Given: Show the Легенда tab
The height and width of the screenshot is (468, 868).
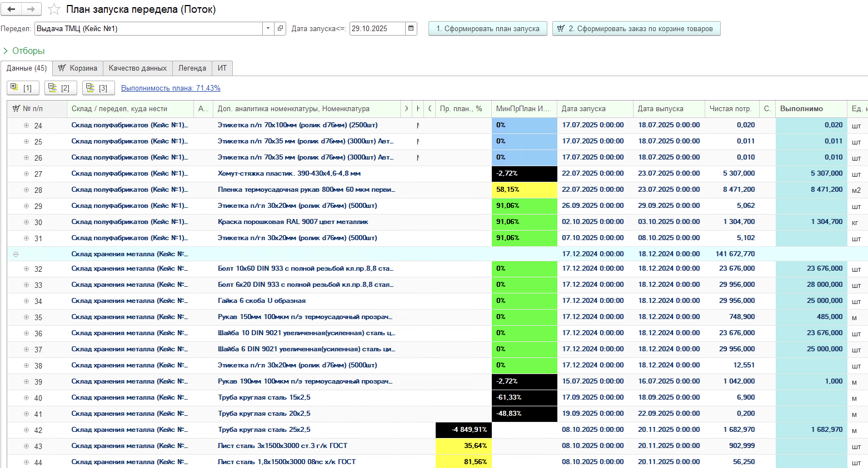Looking at the screenshot, I should [192, 68].
